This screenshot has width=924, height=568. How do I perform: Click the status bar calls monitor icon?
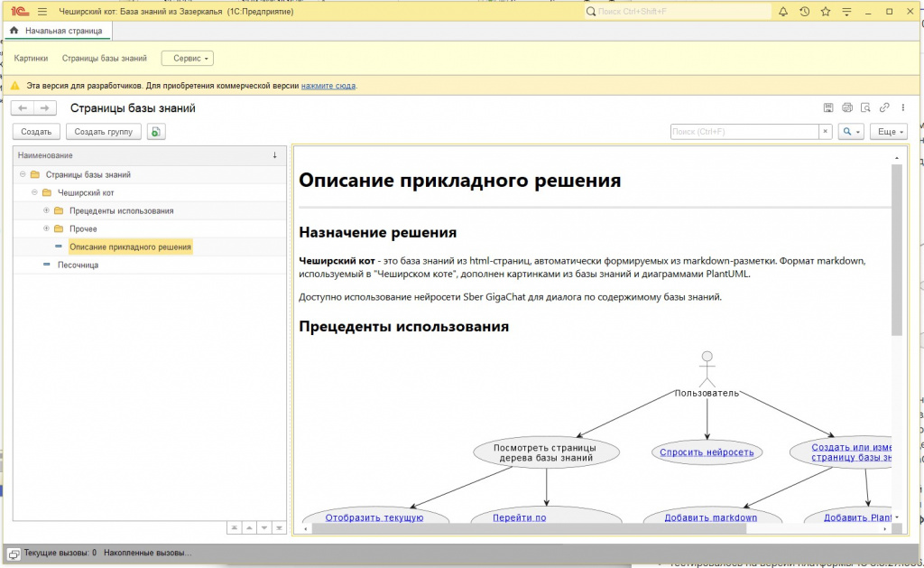14,554
